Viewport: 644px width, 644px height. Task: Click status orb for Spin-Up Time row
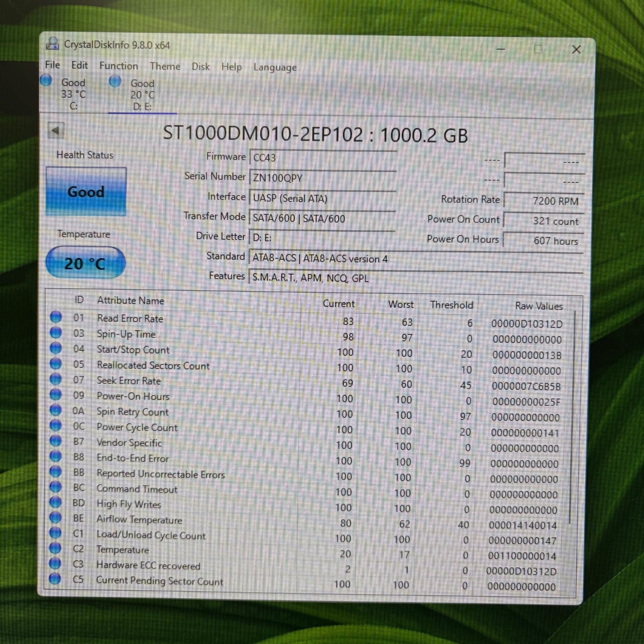(x=56, y=332)
